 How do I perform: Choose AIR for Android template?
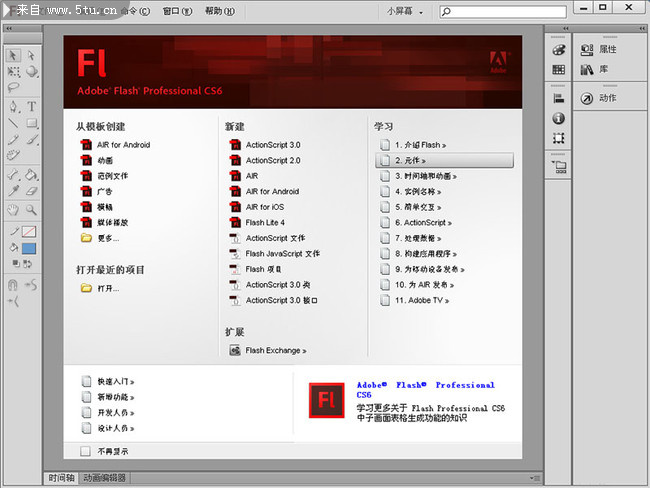(x=115, y=145)
